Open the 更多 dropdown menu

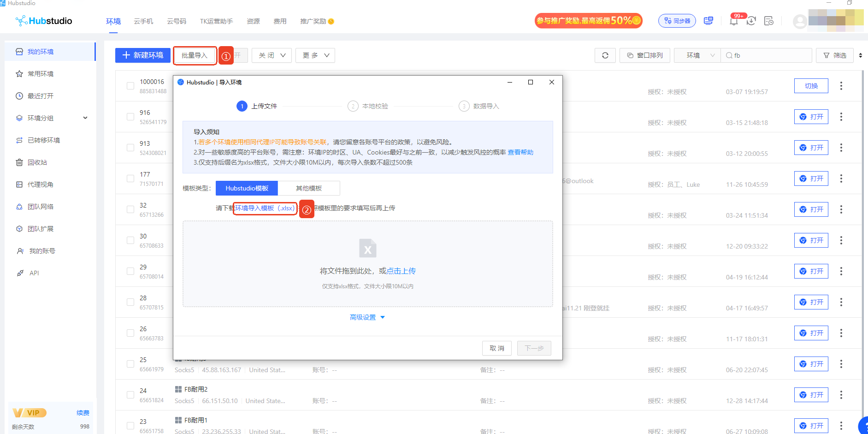(315, 55)
